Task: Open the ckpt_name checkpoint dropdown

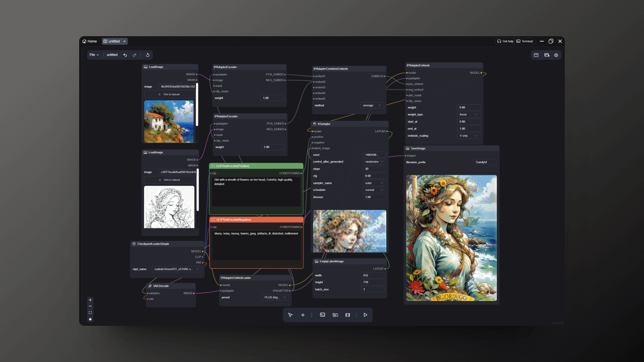Action: 177,269
